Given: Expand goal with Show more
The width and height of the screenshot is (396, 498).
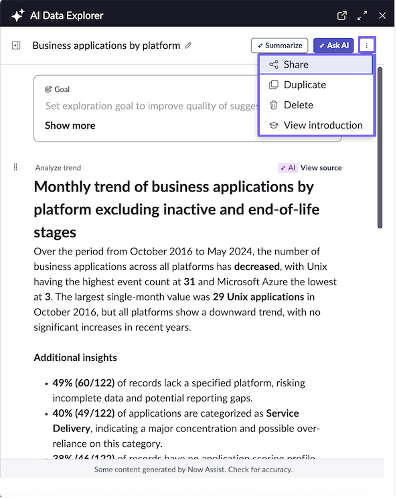Looking at the screenshot, I should pos(70,126).
